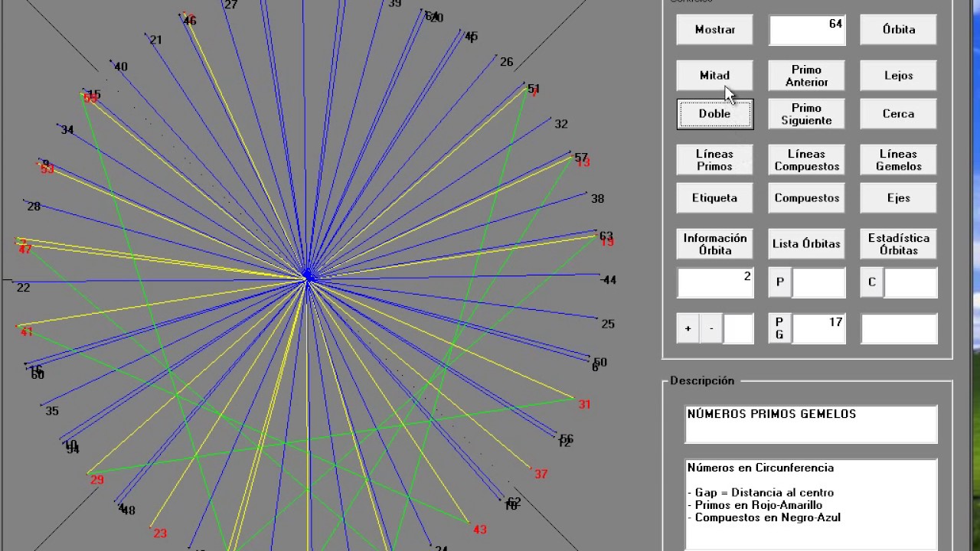Click the minus button

(711, 328)
